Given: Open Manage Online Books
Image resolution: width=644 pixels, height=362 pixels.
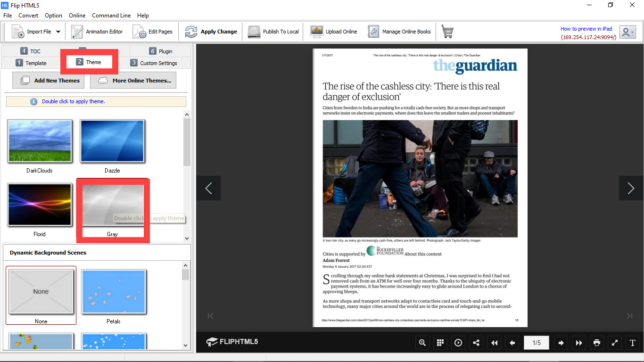Looking at the screenshot, I should (x=399, y=32).
